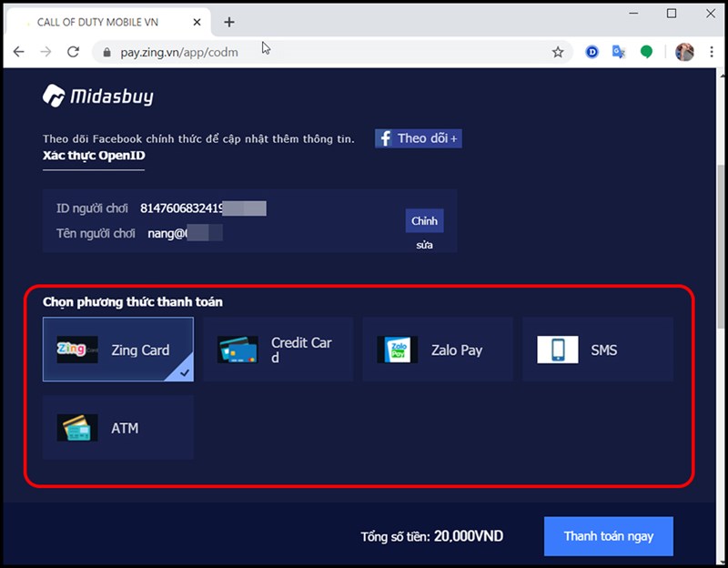Click the SMS phone icon
The image size is (728, 568).
click(558, 350)
